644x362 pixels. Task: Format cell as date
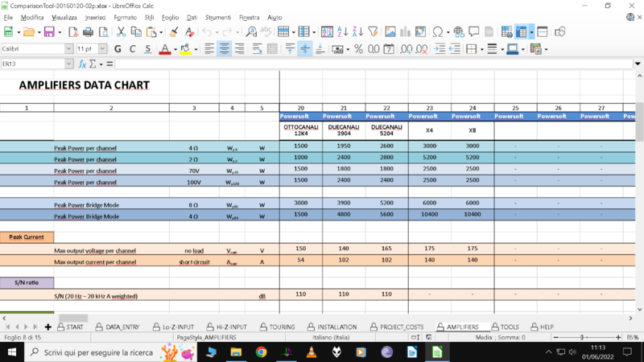(389, 49)
